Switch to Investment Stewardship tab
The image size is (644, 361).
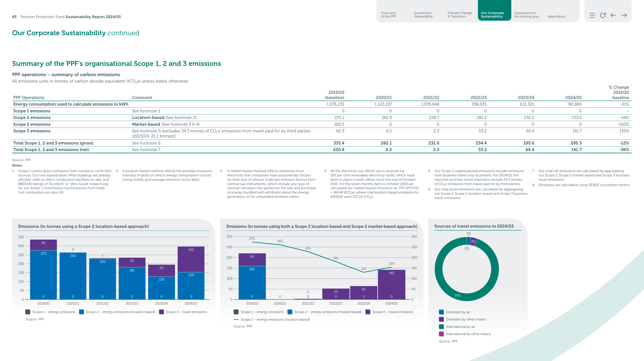(x=423, y=15)
